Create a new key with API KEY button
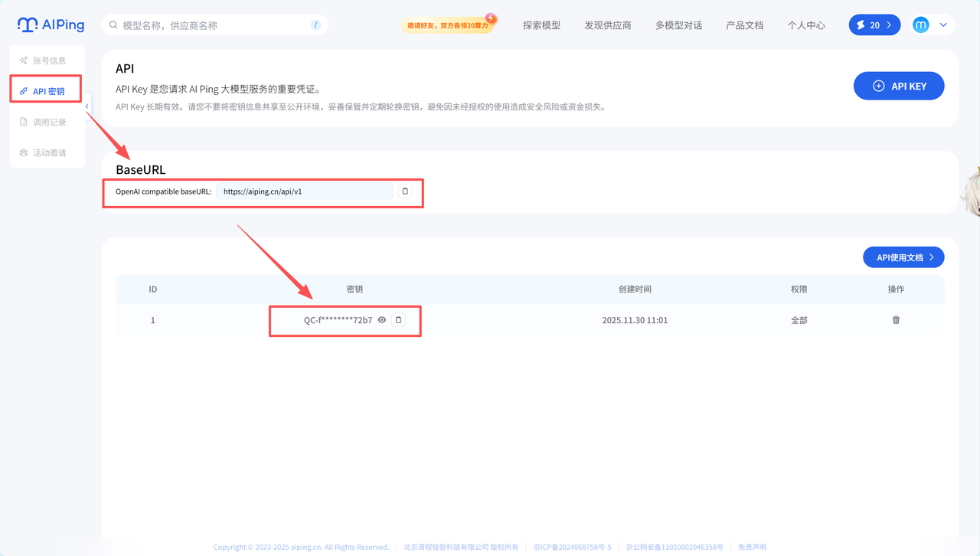 point(899,86)
